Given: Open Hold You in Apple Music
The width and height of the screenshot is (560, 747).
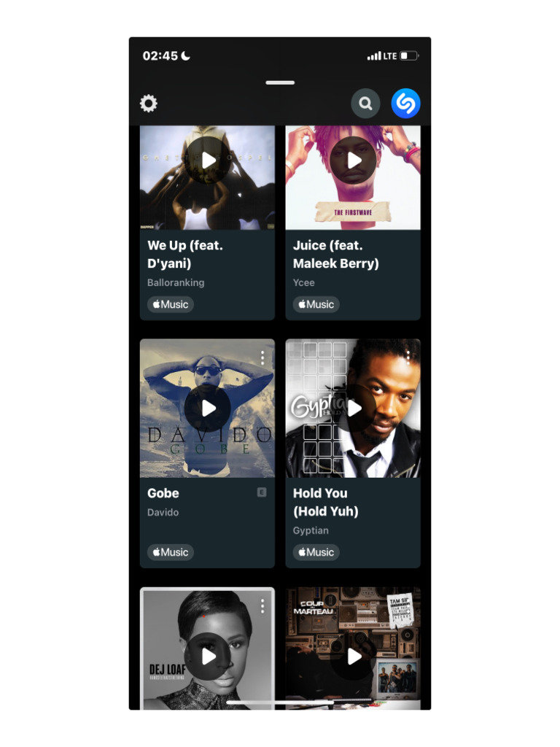Looking at the screenshot, I should (316, 552).
